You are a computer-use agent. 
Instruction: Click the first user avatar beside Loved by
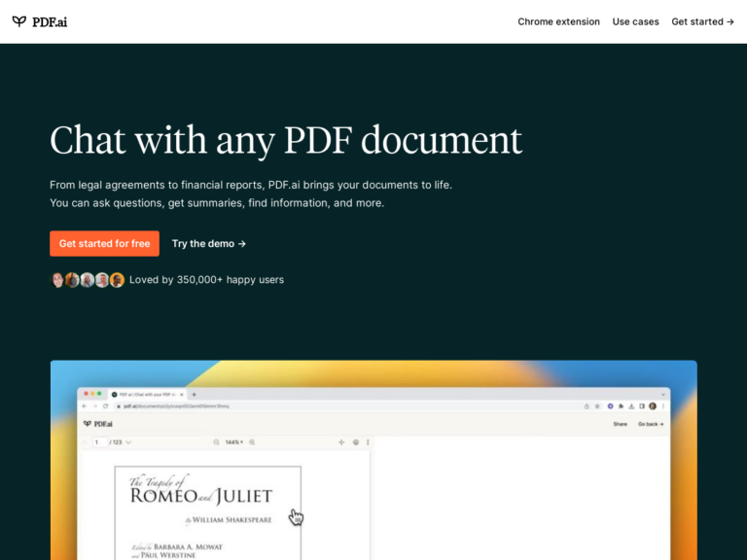click(57, 280)
